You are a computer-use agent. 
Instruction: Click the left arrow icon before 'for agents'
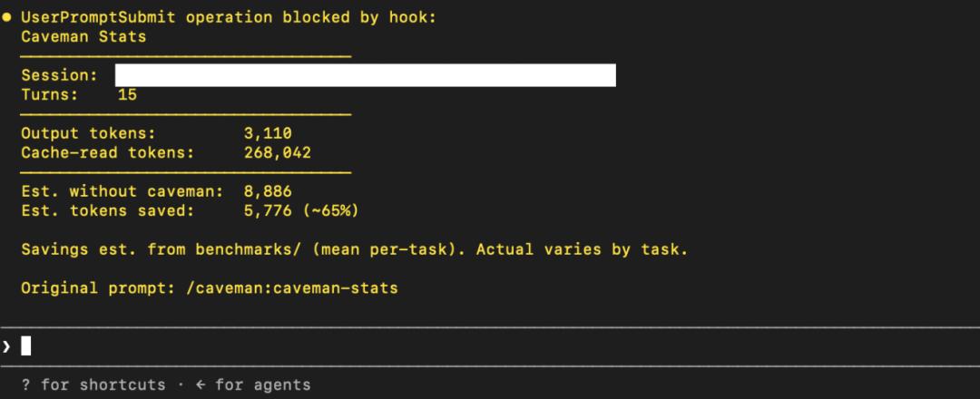click(200, 384)
